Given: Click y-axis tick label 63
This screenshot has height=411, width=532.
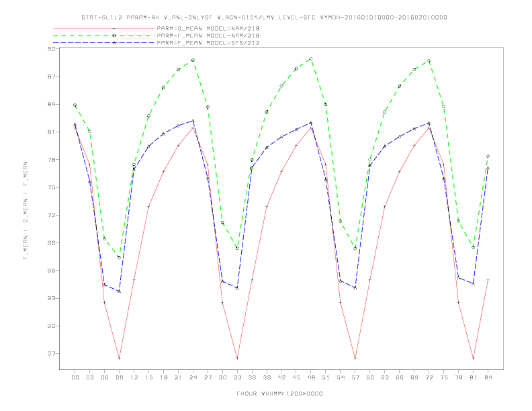Looking at the screenshot, I should pos(51,298).
